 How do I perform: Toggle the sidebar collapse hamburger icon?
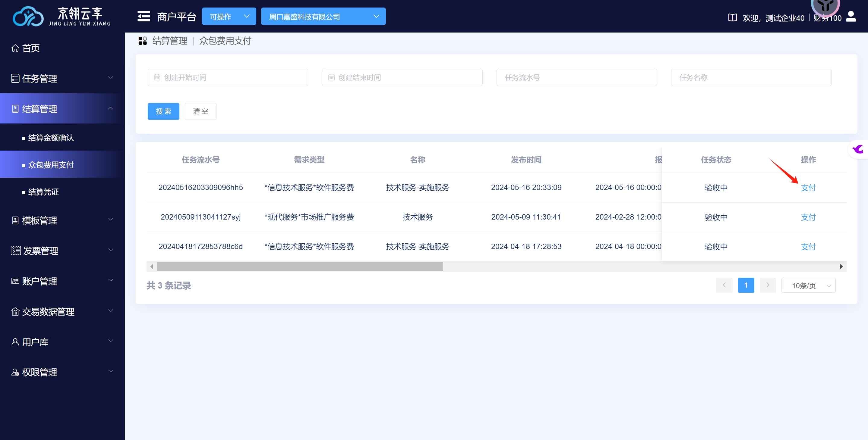click(144, 16)
